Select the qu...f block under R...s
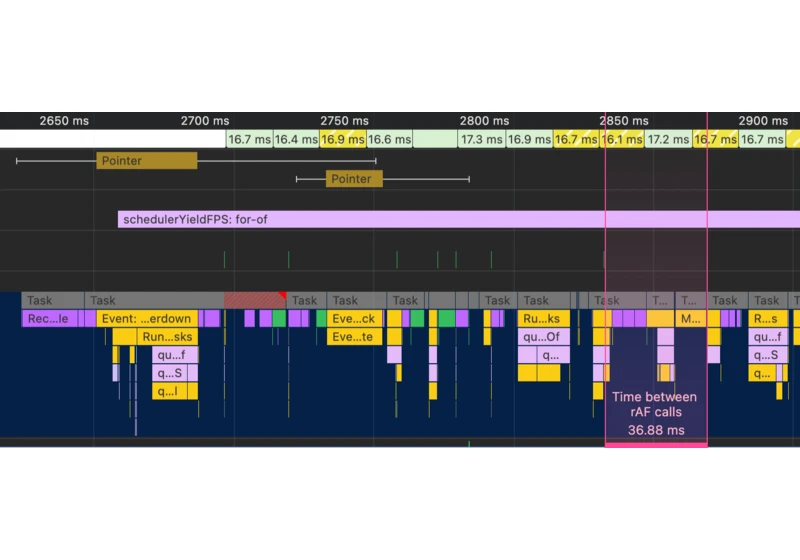The image size is (800, 560). click(768, 337)
